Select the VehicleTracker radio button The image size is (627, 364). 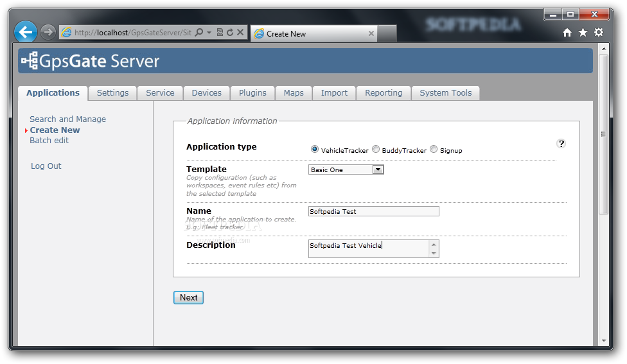click(315, 149)
